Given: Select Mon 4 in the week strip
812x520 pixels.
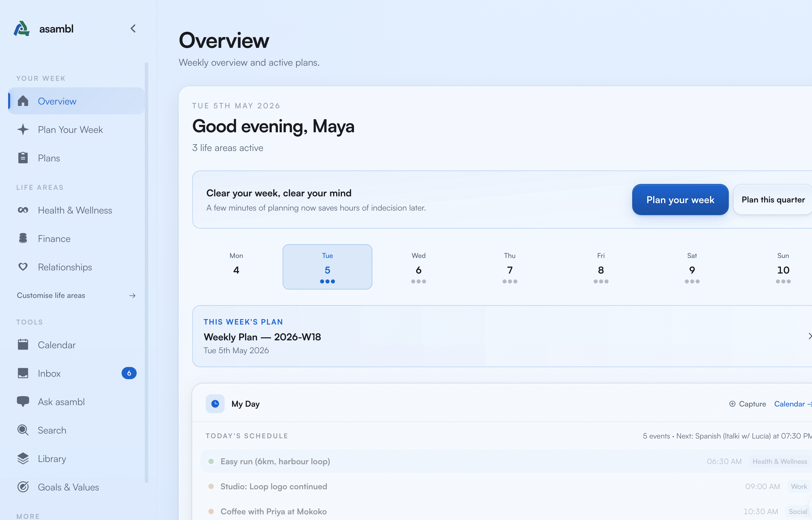Looking at the screenshot, I should click(236, 267).
